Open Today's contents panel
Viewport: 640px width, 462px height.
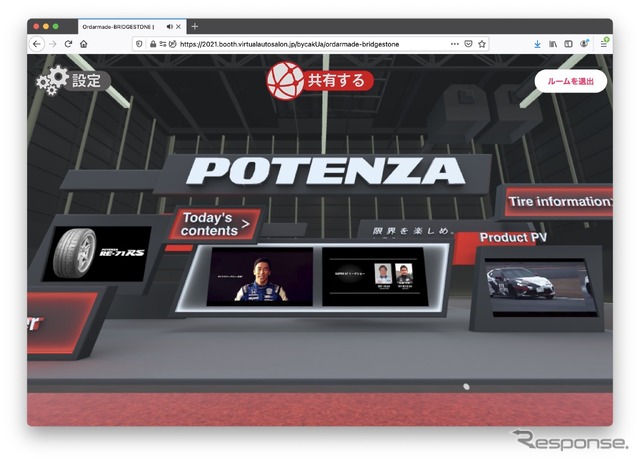215,224
